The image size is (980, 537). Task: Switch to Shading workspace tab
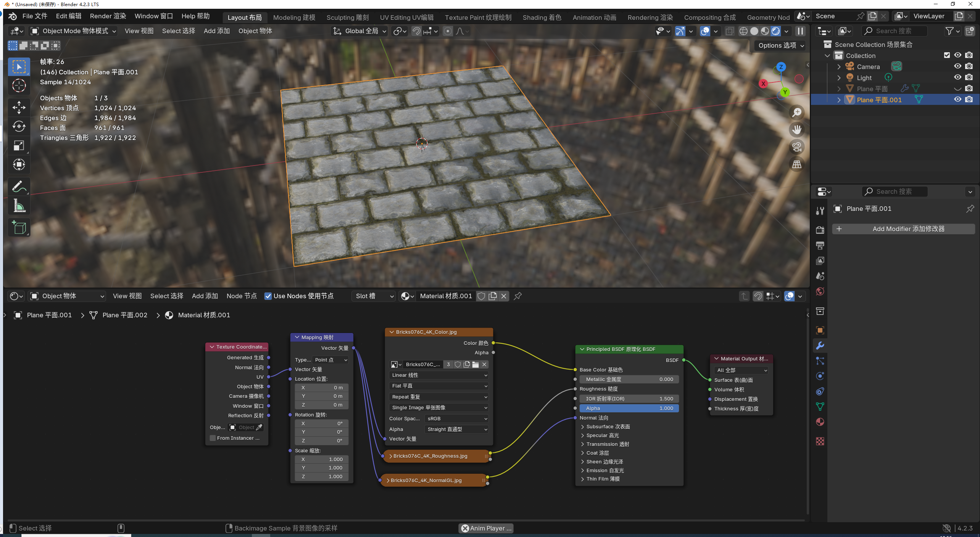coord(542,17)
